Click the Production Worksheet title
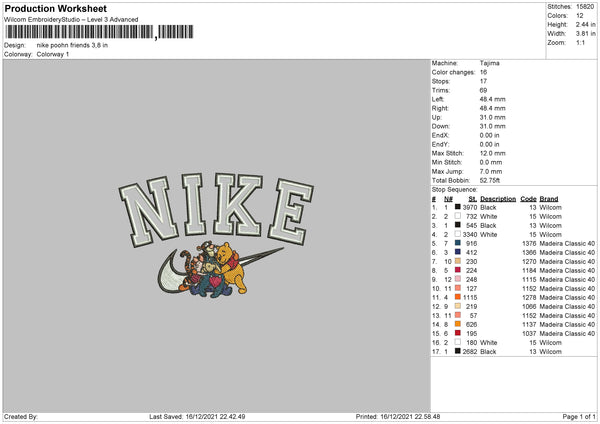This screenshot has height=424, width=600. [56, 8]
